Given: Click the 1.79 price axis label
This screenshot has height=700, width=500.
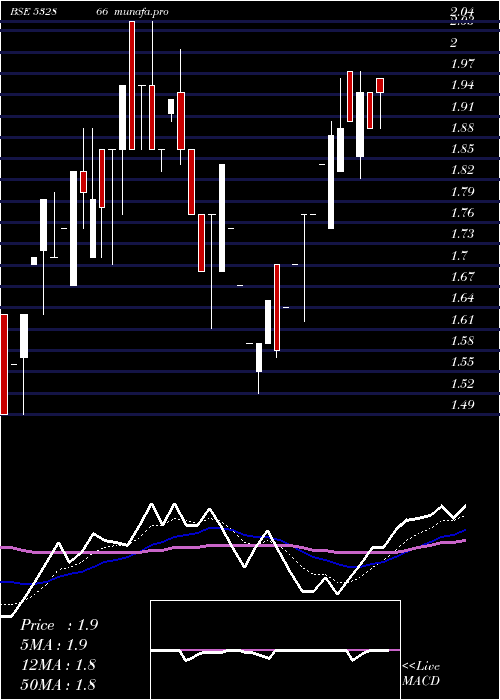Looking at the screenshot, I should click(462, 192).
